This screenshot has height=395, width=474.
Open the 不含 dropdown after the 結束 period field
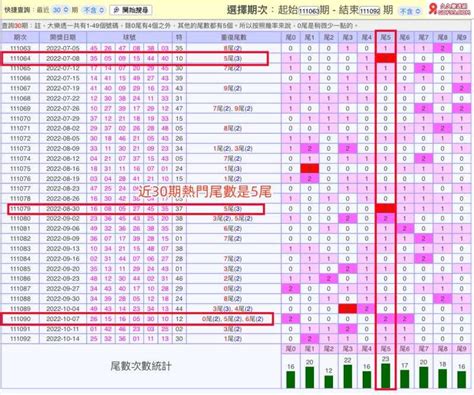coord(410,11)
